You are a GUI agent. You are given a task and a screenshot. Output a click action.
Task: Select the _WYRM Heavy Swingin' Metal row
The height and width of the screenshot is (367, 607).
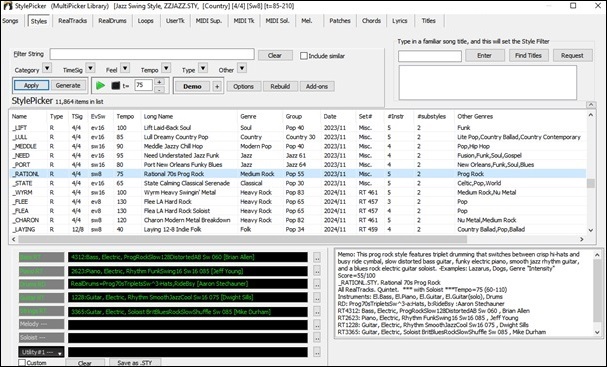point(297,192)
